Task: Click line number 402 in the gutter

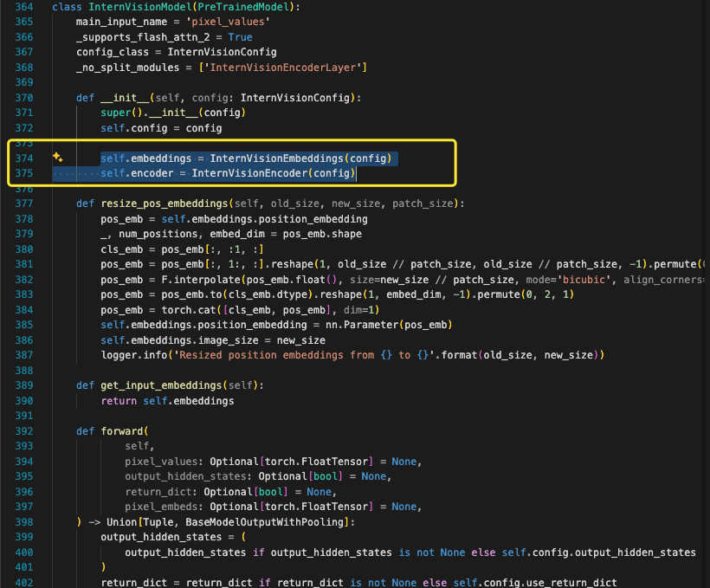Action: [x=24, y=583]
